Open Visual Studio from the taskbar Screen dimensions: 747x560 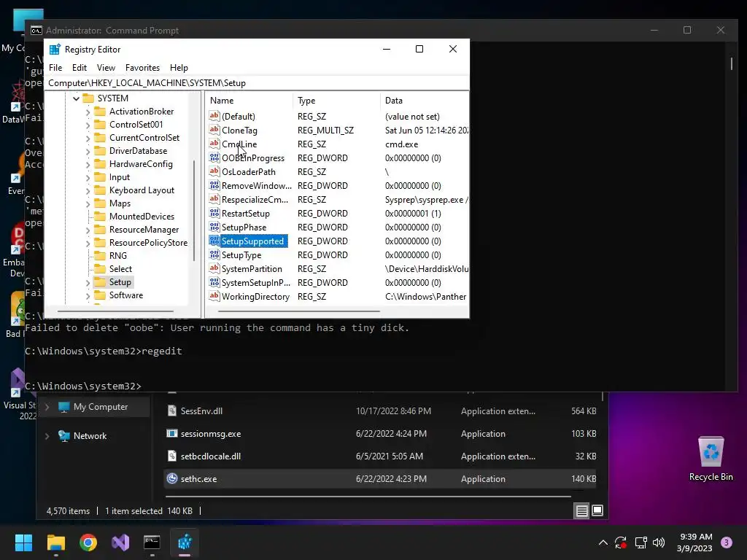tap(120, 542)
